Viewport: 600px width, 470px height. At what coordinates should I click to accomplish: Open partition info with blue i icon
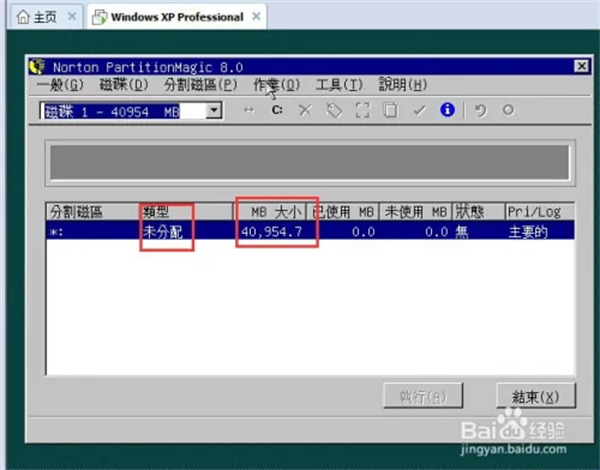pos(447,110)
